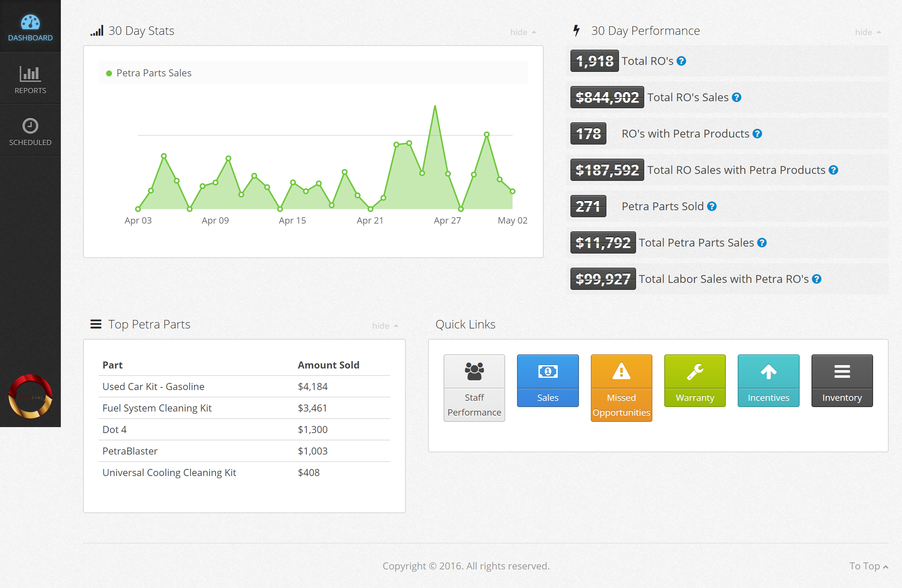Open the Scheduled clock icon
Viewport: 902px width, 588px height.
point(30,126)
